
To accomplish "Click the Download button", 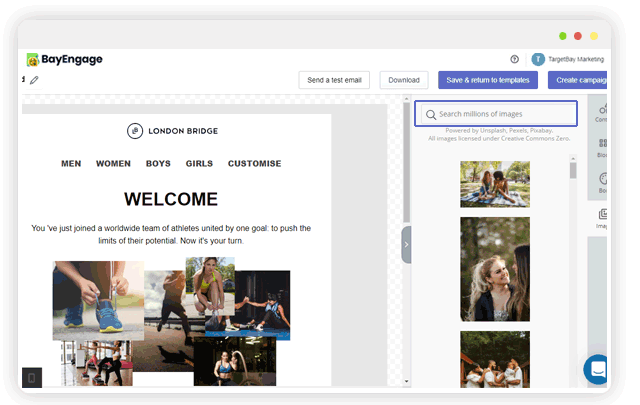I will (404, 80).
